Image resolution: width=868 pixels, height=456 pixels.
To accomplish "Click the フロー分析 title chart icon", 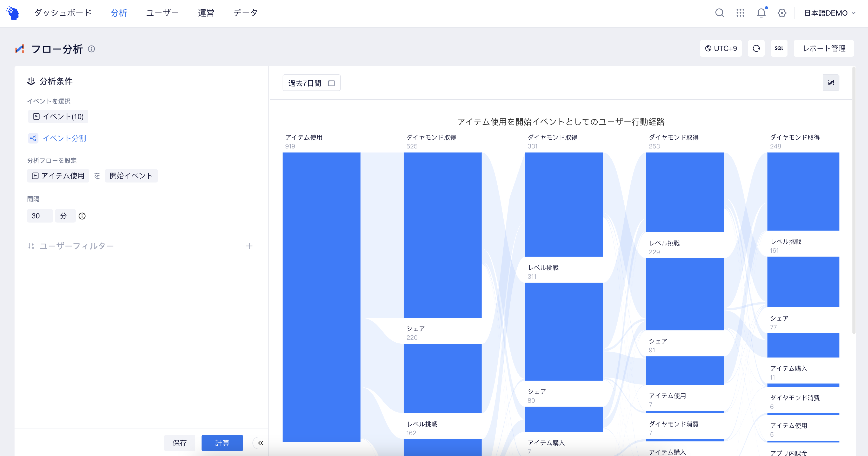I will 20,49.
